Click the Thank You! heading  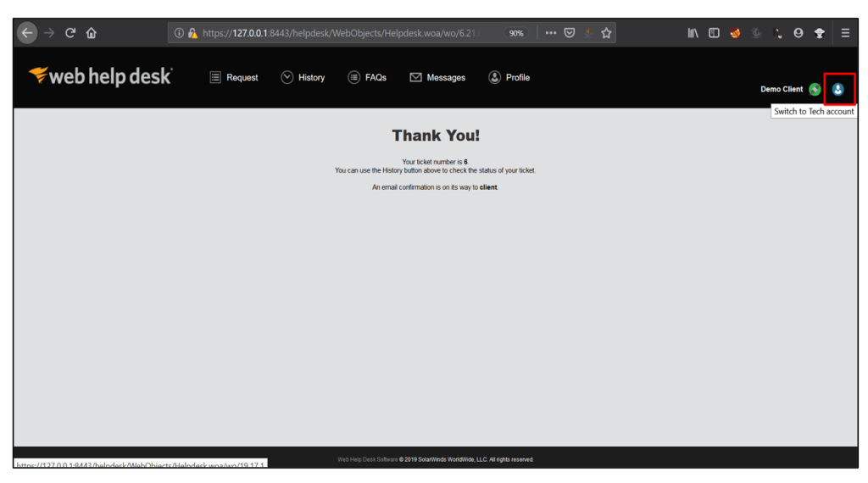click(x=436, y=136)
